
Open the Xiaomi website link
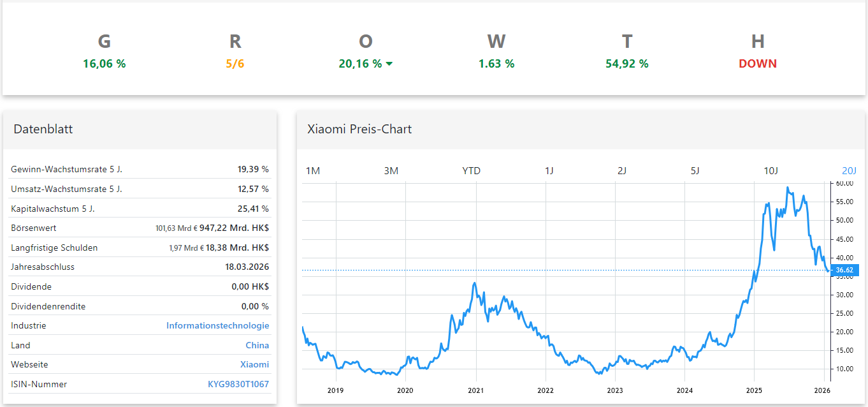coord(254,364)
